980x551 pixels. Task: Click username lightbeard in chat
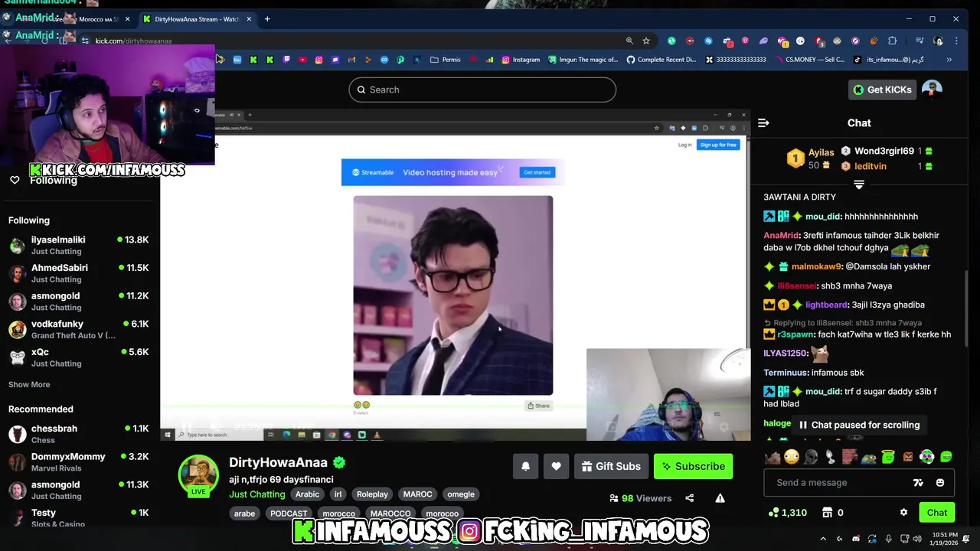(x=827, y=305)
